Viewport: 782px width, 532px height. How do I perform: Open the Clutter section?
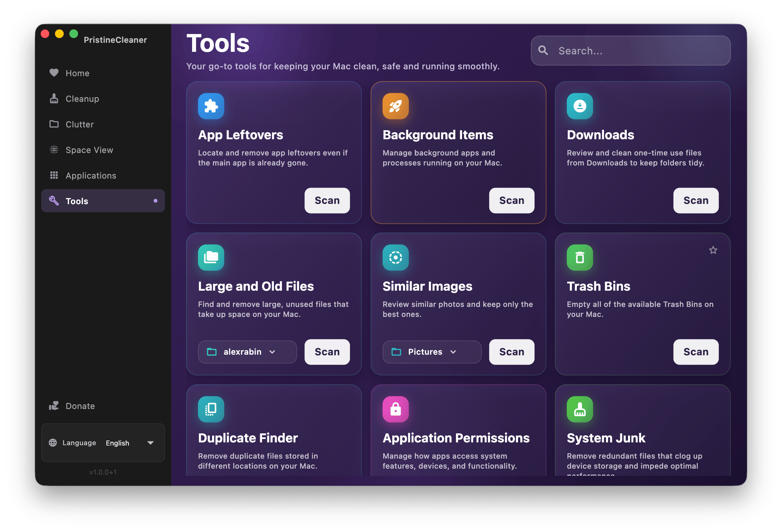pyautogui.click(x=103, y=124)
